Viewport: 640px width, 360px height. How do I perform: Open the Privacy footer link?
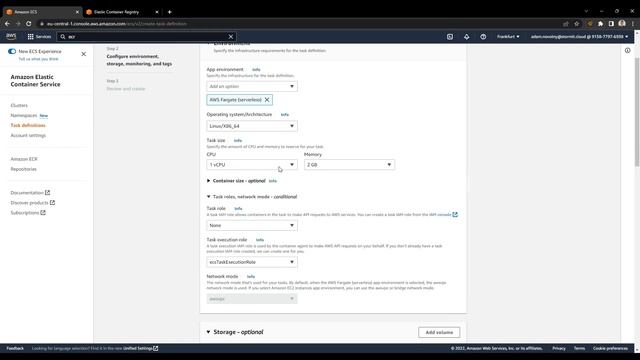pos(559,348)
